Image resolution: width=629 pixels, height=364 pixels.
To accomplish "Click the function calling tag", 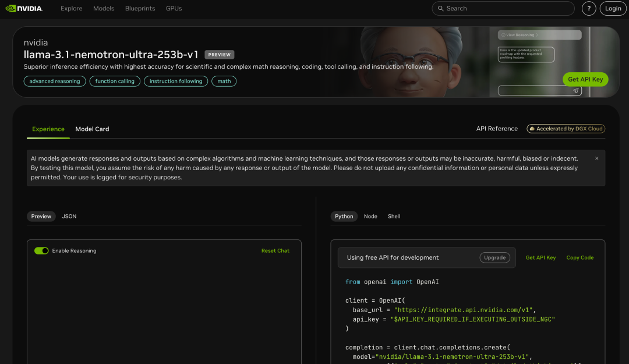I will (x=115, y=81).
